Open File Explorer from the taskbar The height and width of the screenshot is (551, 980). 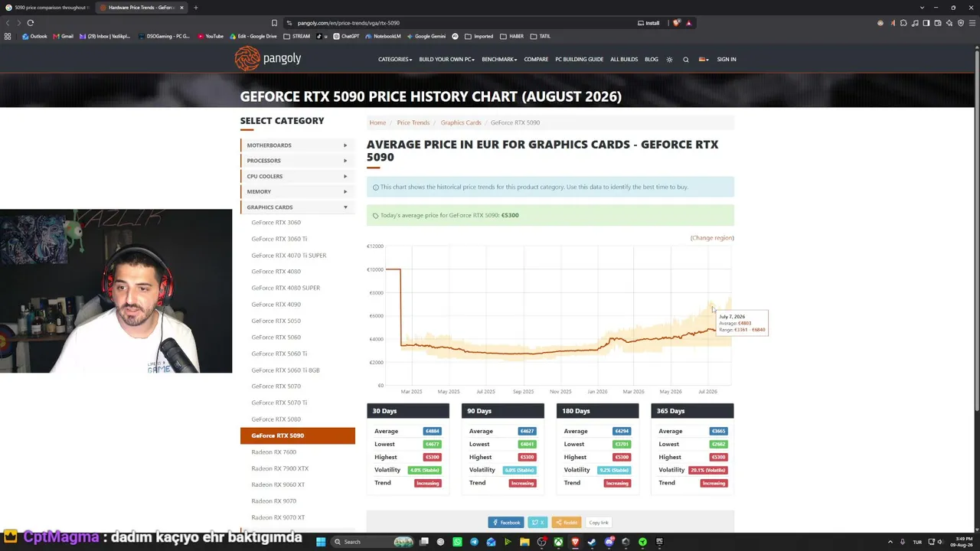click(x=524, y=542)
